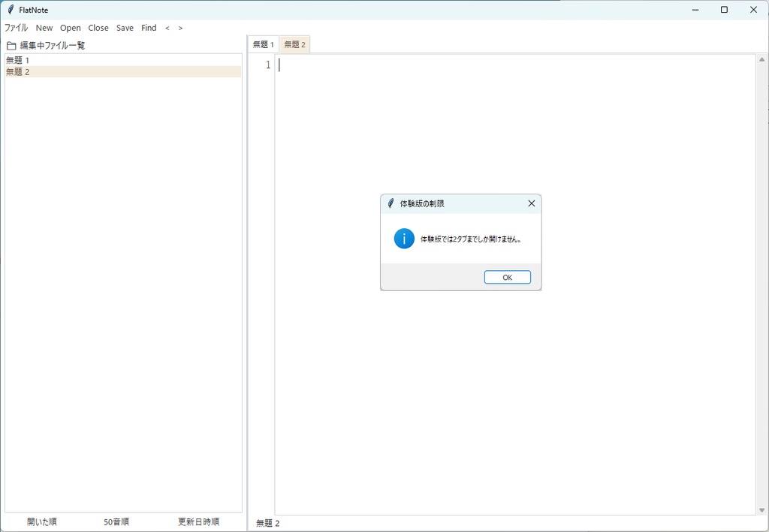Sort the file list by 開いた順
The height and width of the screenshot is (532, 769).
point(41,521)
